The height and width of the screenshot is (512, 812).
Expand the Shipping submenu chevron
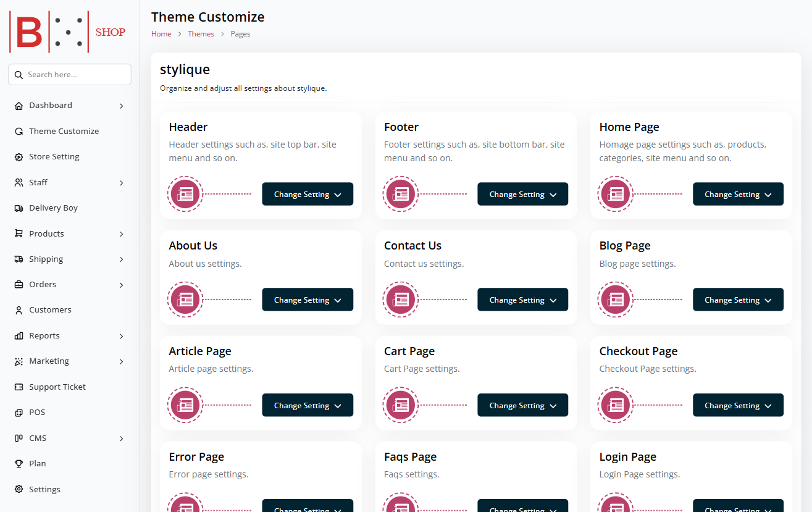click(122, 259)
